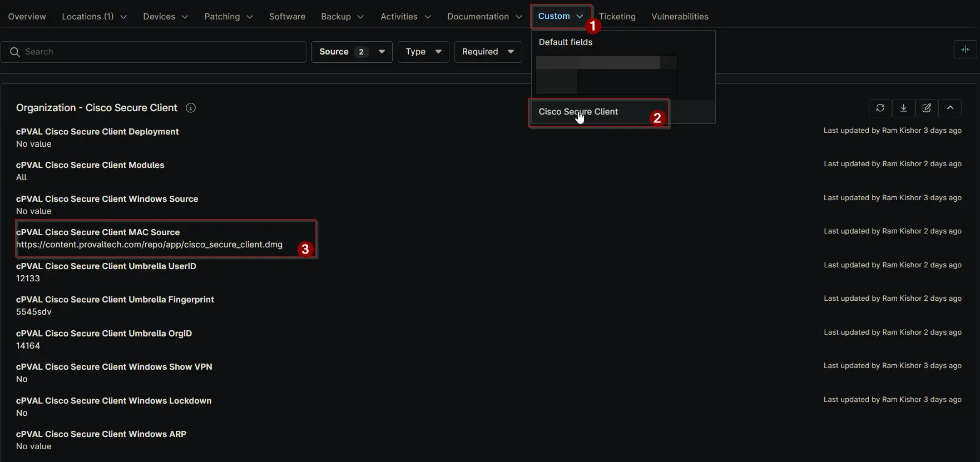Image resolution: width=980 pixels, height=462 pixels.
Task: Open the Source filter dropdown
Action: (352, 52)
